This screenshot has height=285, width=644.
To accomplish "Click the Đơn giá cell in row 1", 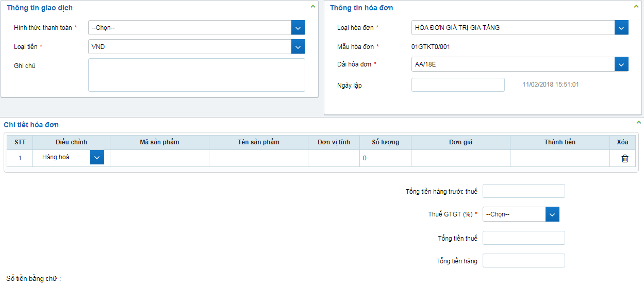I will (460, 158).
